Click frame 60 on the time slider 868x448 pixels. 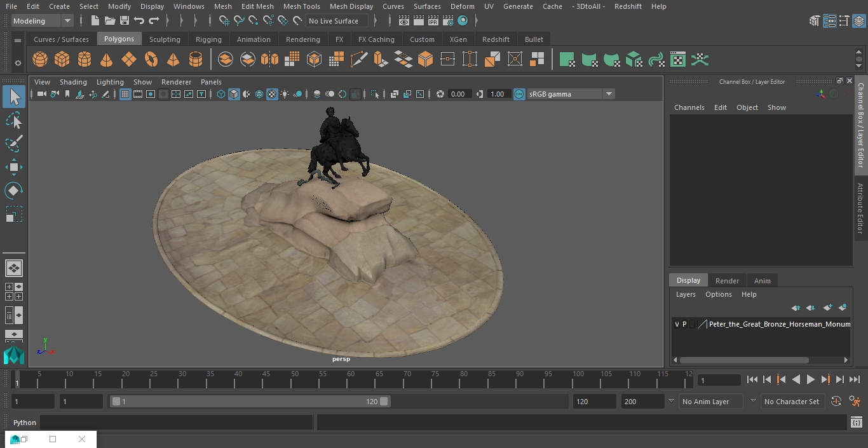click(x=351, y=379)
